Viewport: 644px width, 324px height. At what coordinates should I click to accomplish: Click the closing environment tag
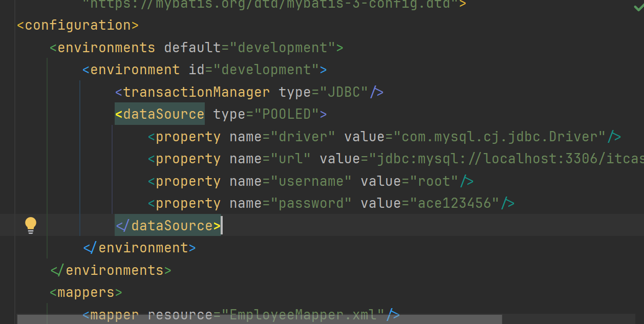139,248
